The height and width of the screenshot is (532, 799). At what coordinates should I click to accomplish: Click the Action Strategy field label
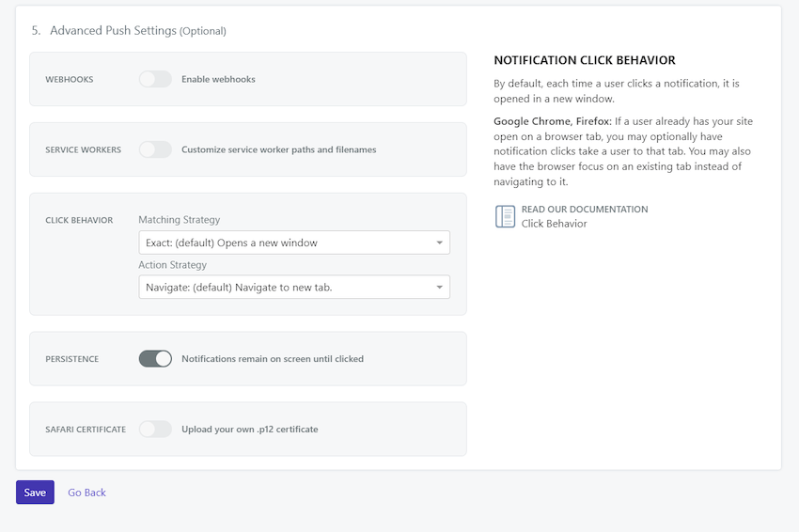click(173, 265)
